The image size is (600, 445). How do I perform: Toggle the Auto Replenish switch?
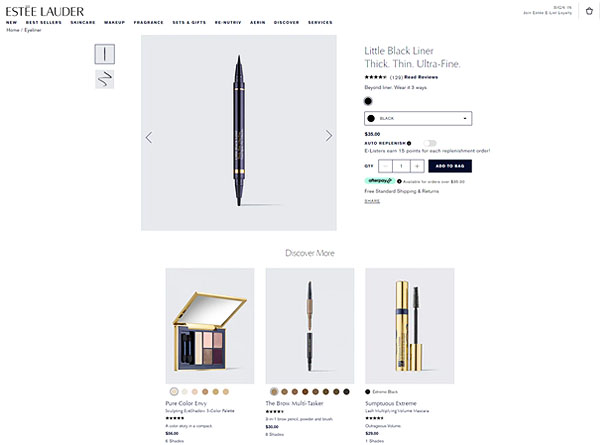(430, 143)
